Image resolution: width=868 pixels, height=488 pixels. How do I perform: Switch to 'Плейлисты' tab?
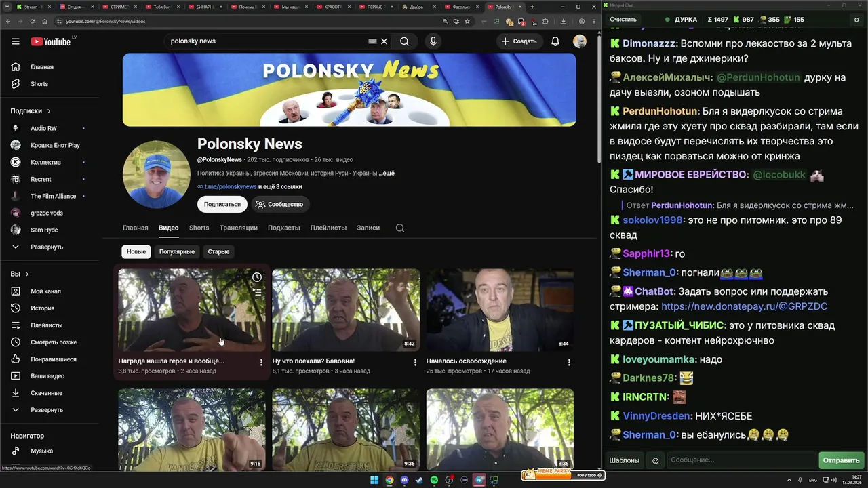coord(329,228)
